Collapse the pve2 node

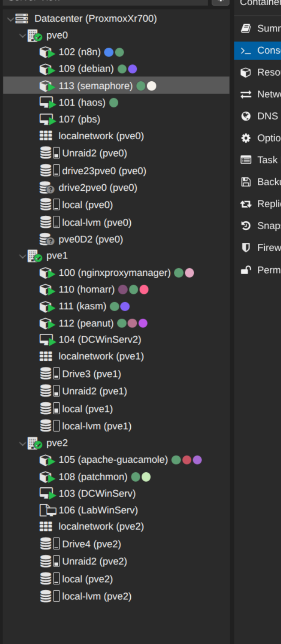coord(22,443)
